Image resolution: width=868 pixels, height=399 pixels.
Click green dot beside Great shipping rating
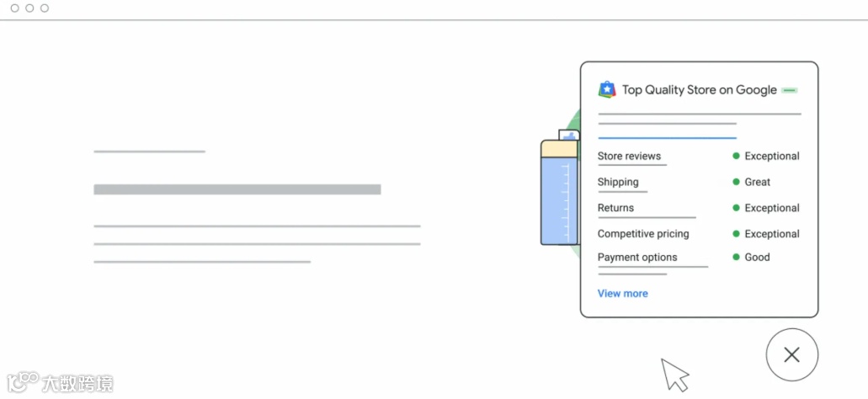tap(737, 182)
